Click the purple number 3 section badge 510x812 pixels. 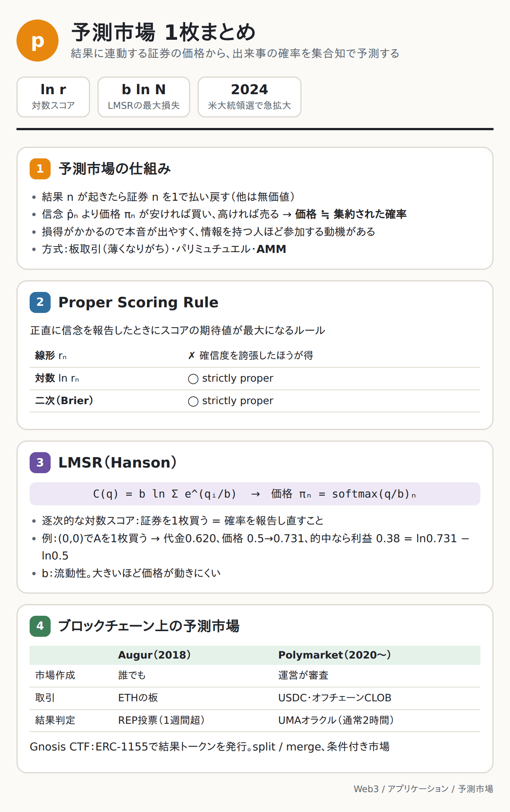coord(40,462)
